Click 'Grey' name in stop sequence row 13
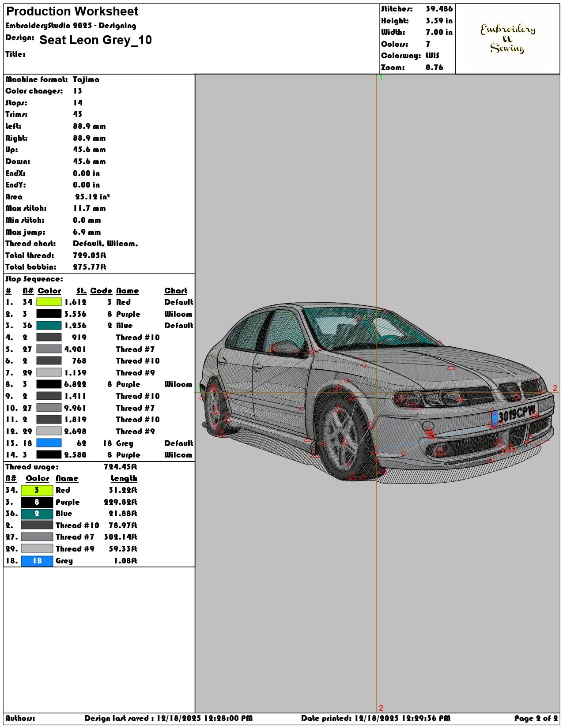 (x=125, y=443)
